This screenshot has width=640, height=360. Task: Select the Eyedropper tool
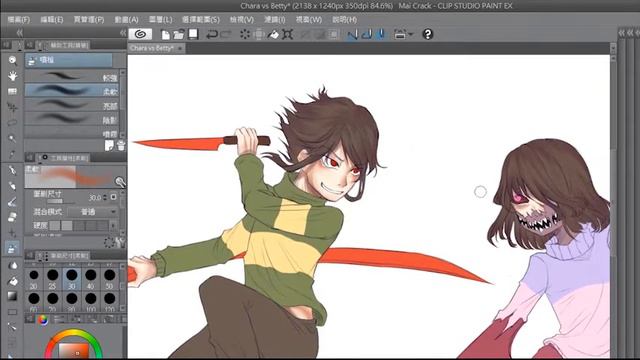[12, 154]
